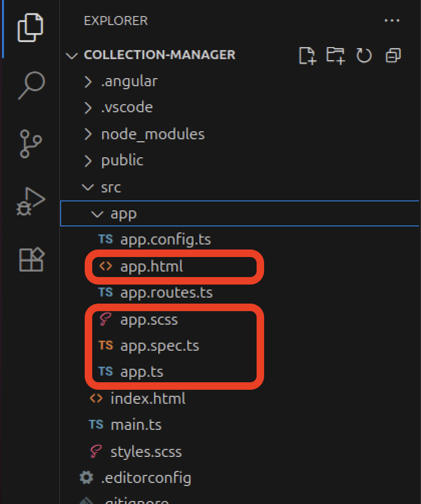Open the app.spec.ts file
421x504 pixels.
pyautogui.click(x=159, y=346)
